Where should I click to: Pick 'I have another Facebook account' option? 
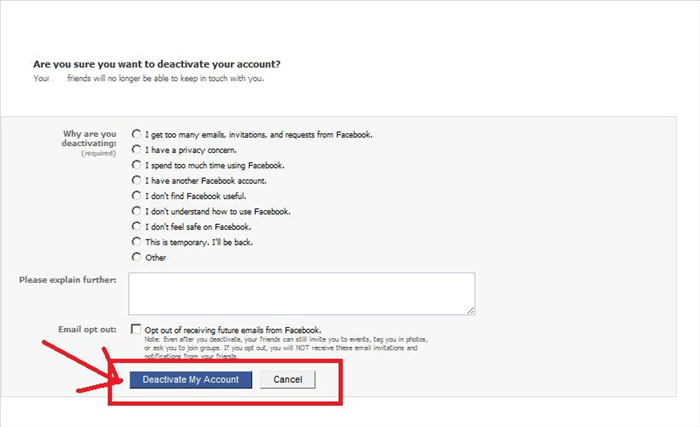point(136,180)
